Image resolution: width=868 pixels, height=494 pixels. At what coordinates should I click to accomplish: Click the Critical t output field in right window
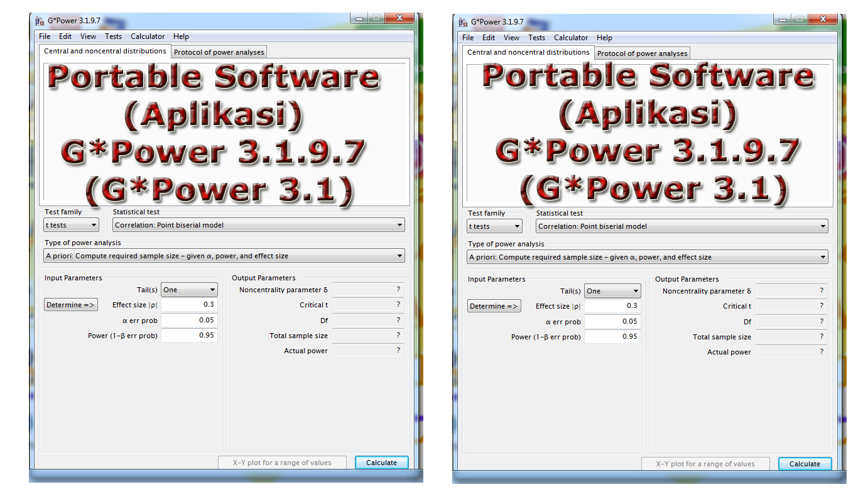pyautogui.click(x=791, y=306)
